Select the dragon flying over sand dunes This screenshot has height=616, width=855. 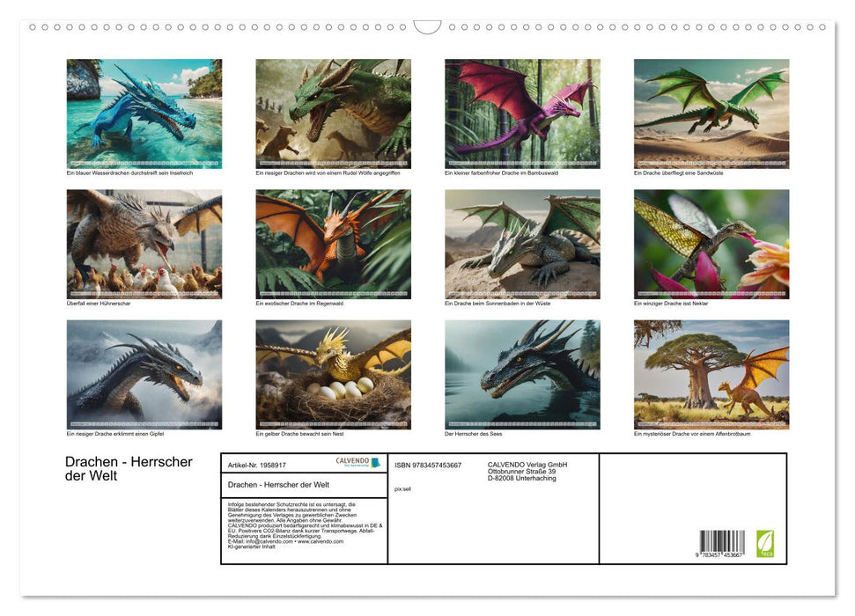point(711,112)
